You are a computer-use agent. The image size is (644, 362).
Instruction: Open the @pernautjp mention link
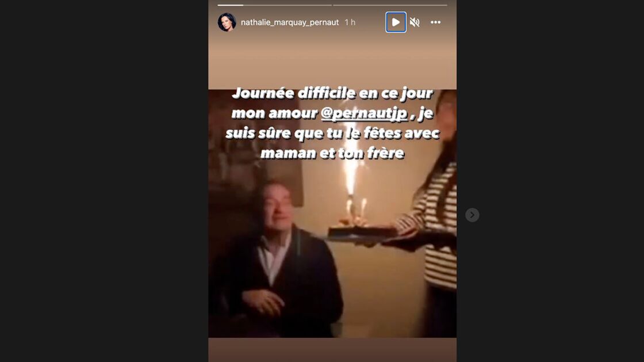tap(364, 113)
